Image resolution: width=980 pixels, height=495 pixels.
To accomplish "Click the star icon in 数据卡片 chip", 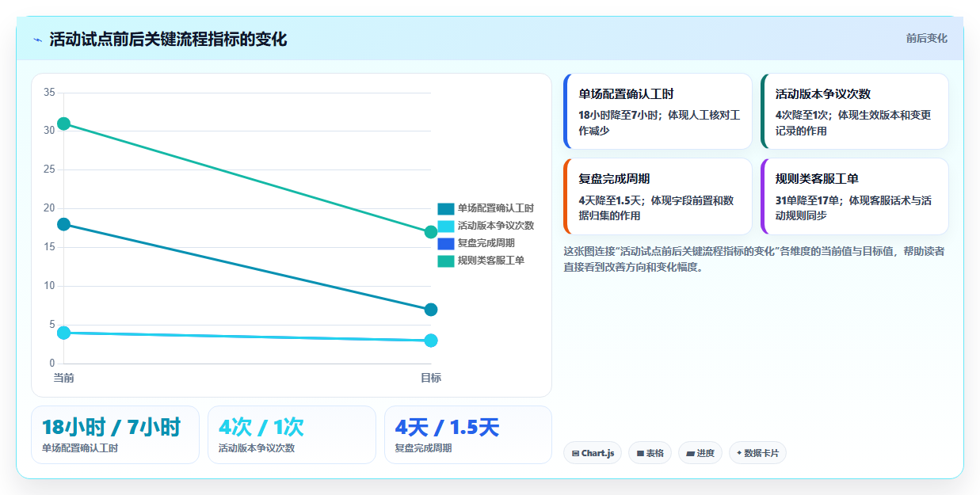I will [x=739, y=453].
